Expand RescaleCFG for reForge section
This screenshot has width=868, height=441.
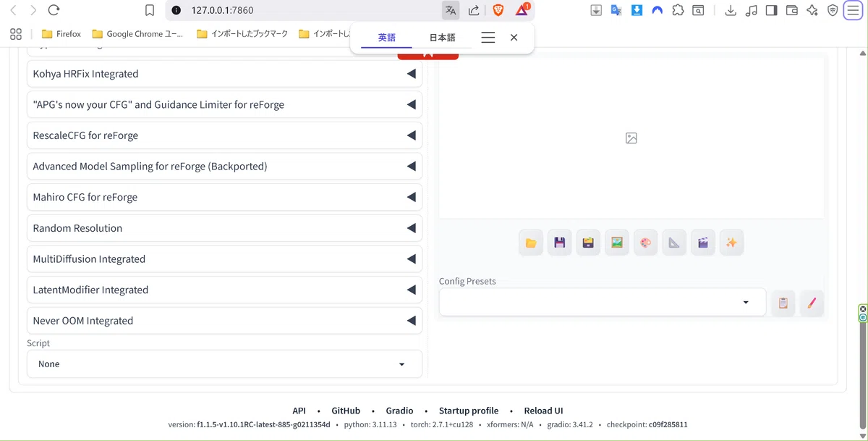224,135
